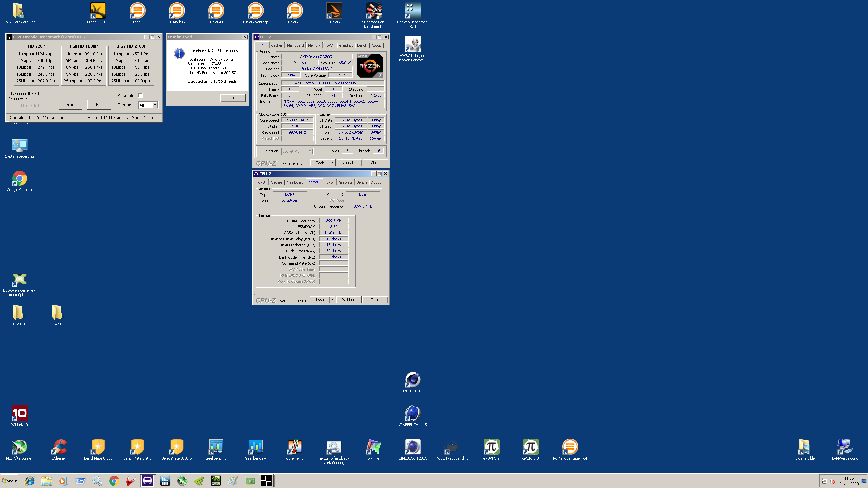Open Memory tab in upper CPU-Z window
868x488 pixels.
point(314,45)
